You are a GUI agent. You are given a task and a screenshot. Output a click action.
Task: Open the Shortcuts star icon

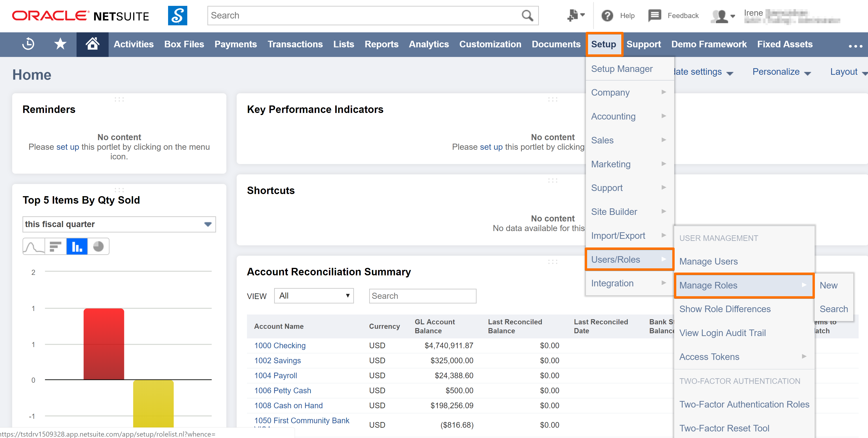[x=60, y=44]
